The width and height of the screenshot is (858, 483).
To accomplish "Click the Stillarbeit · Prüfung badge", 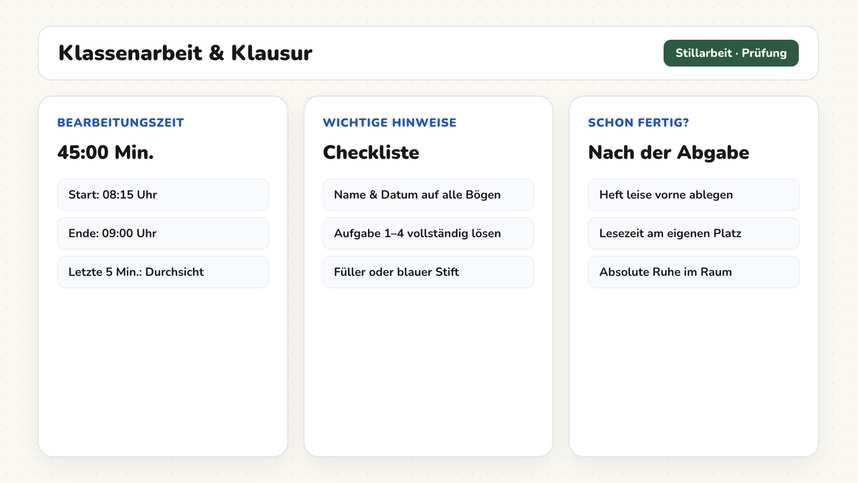I will coord(731,53).
